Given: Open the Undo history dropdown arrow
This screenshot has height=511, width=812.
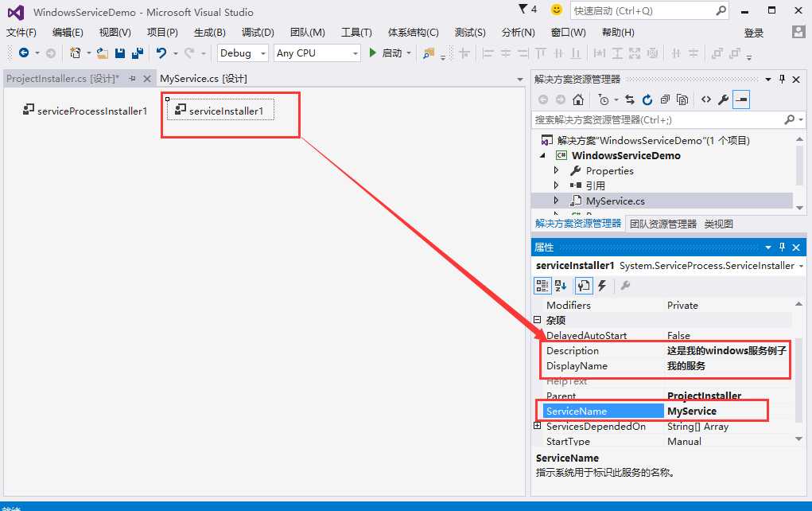Looking at the screenshot, I should 176,53.
